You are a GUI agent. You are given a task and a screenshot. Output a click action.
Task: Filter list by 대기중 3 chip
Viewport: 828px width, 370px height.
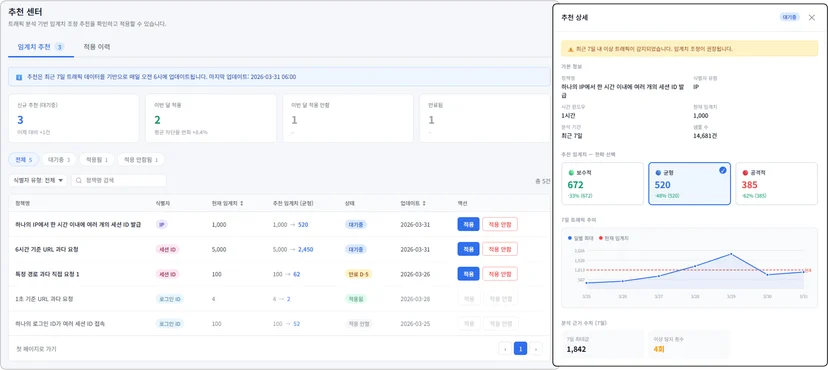pyautogui.click(x=59, y=159)
